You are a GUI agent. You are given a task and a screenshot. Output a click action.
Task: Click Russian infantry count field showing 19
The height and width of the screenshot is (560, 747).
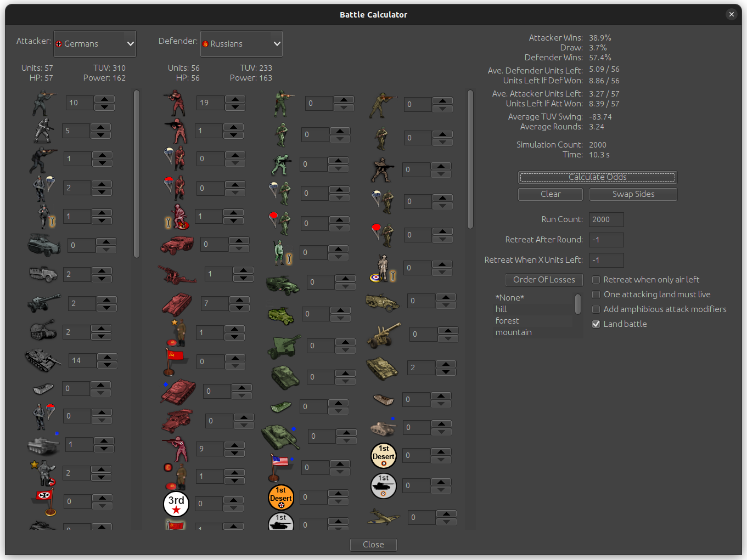pyautogui.click(x=211, y=103)
